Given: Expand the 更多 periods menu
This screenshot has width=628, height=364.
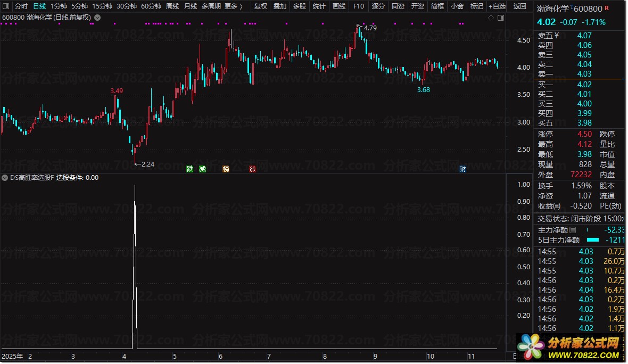Looking at the screenshot, I should (234, 6).
